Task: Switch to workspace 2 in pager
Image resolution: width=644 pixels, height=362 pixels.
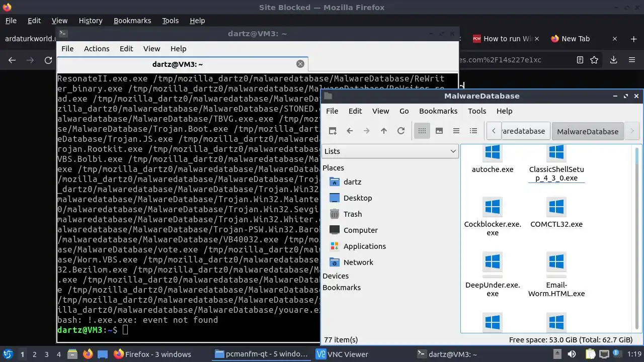Action: [x=34, y=354]
